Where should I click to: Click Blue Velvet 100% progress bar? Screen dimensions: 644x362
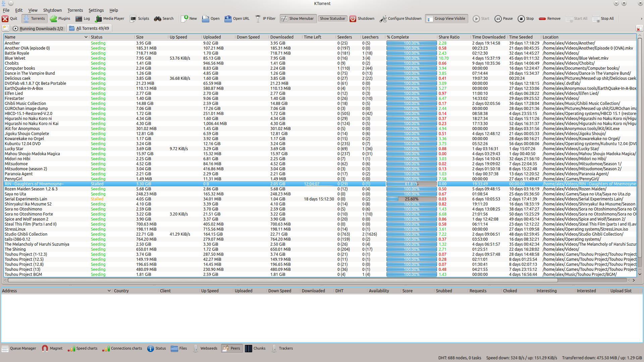(x=412, y=58)
